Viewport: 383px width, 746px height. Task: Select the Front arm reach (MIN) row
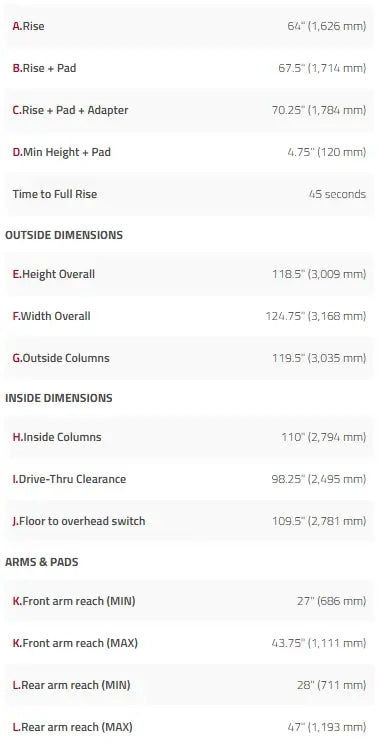tap(189, 601)
